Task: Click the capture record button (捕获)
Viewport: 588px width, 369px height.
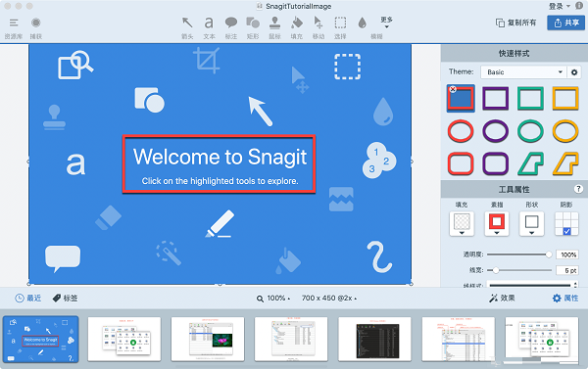Action: pos(35,23)
